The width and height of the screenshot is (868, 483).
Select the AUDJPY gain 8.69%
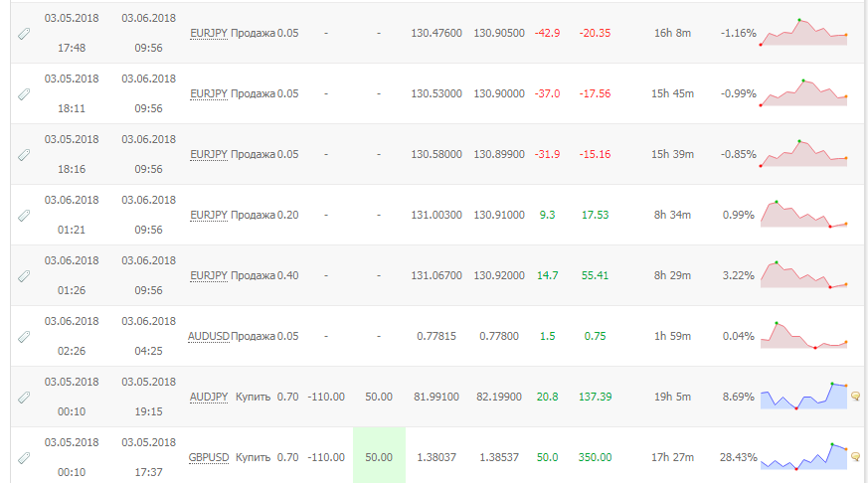[739, 397]
